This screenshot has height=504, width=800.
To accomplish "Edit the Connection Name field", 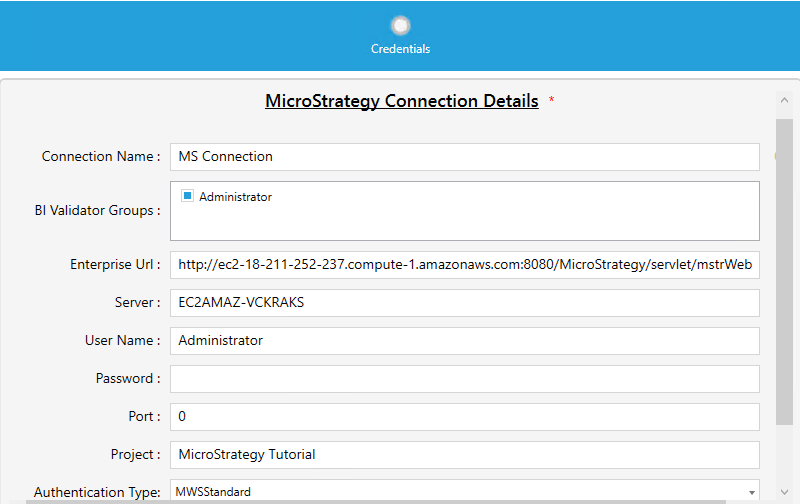I will (x=465, y=157).
